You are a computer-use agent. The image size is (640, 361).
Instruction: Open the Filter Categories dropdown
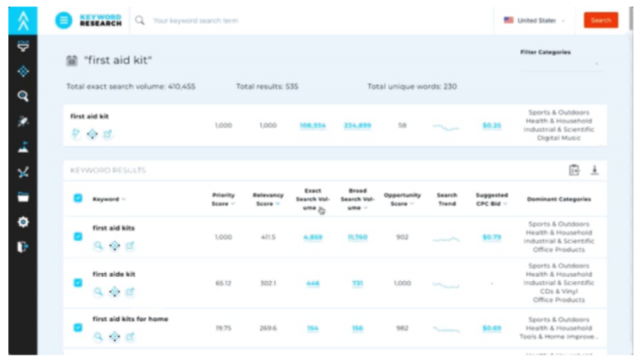coord(561,64)
